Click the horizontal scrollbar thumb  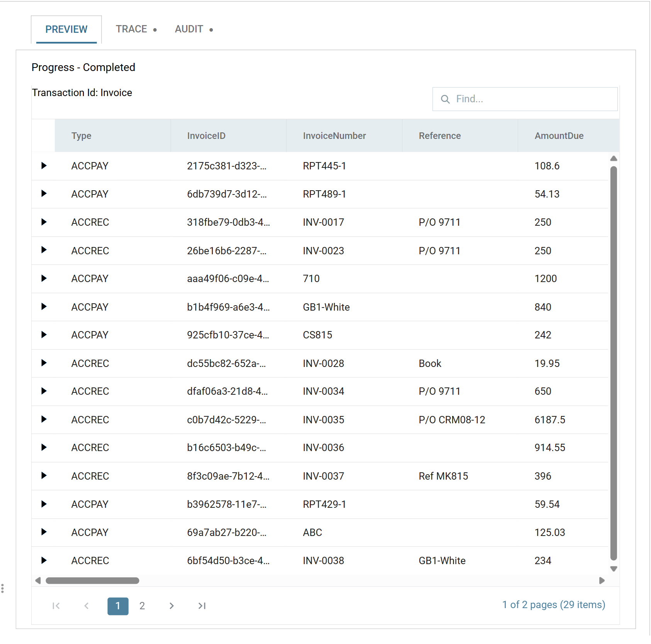coord(92,580)
